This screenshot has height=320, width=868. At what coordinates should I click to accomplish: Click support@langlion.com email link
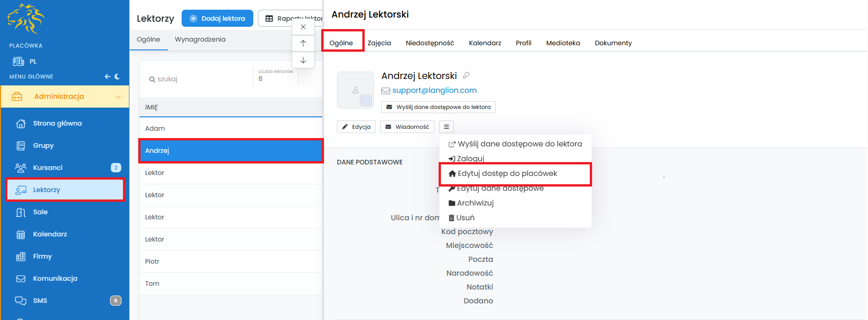[434, 91]
